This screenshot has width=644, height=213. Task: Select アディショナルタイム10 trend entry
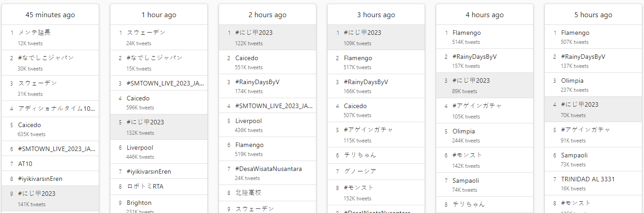point(57,109)
